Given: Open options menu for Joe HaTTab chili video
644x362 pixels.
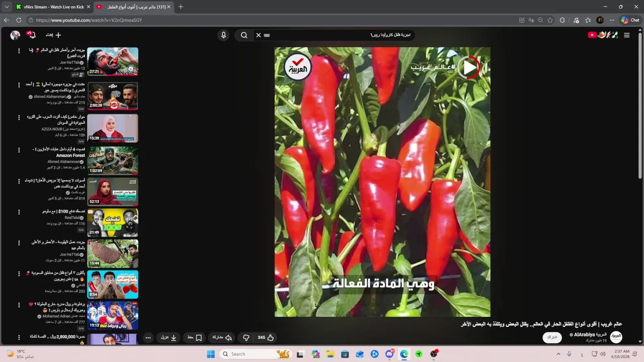Looking at the screenshot, I should (x=19, y=51).
